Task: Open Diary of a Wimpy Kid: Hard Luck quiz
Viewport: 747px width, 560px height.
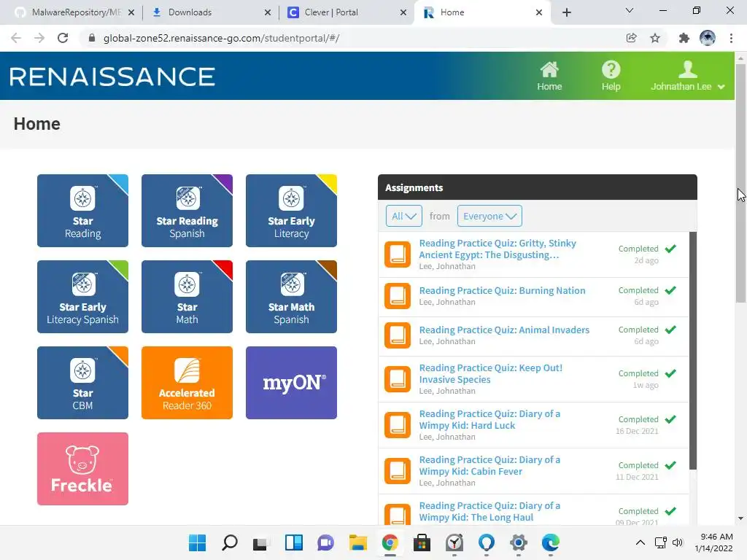Action: [x=489, y=419]
